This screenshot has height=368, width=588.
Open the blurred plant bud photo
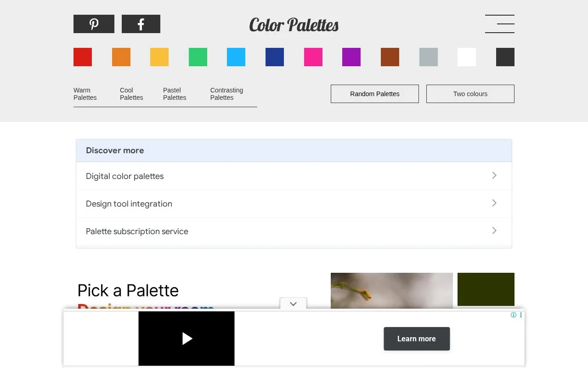(x=392, y=291)
